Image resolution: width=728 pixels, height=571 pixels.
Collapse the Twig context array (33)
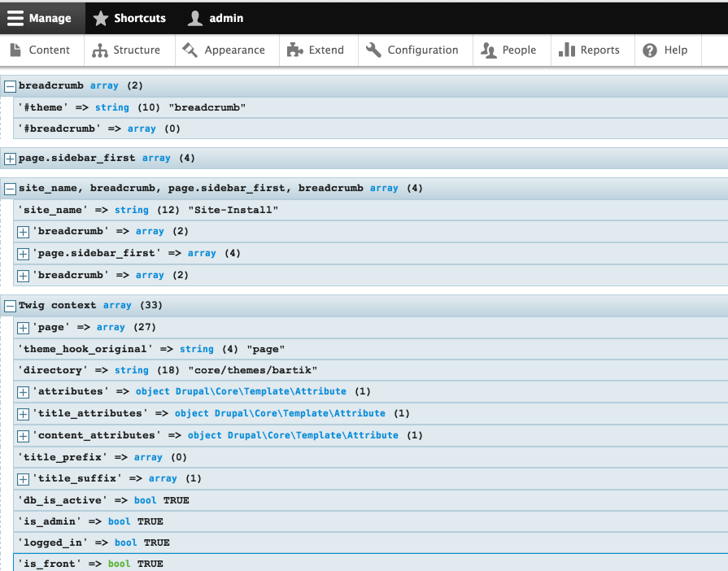click(10, 306)
